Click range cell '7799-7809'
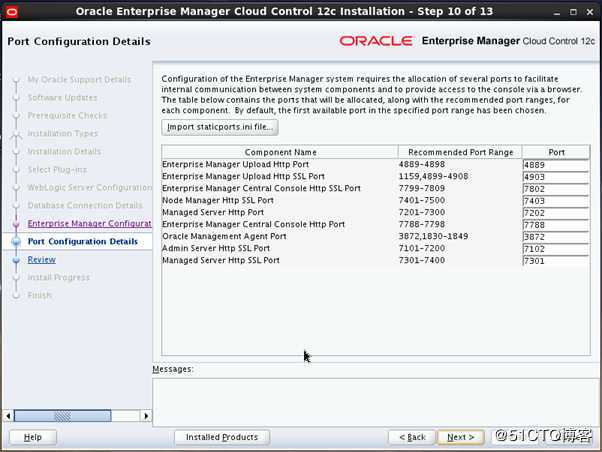Screen dimensions: 602x452 [422, 188]
